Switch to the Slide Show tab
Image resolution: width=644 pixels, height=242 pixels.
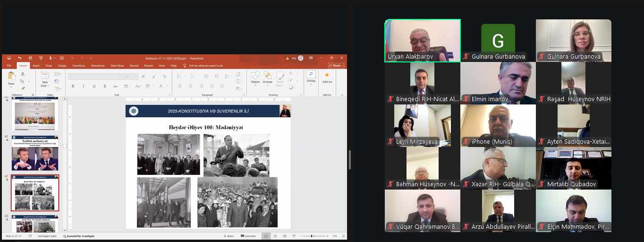tap(117, 66)
